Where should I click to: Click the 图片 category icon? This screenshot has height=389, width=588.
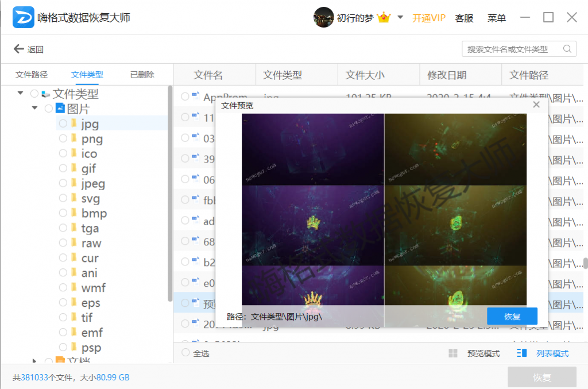coord(60,108)
